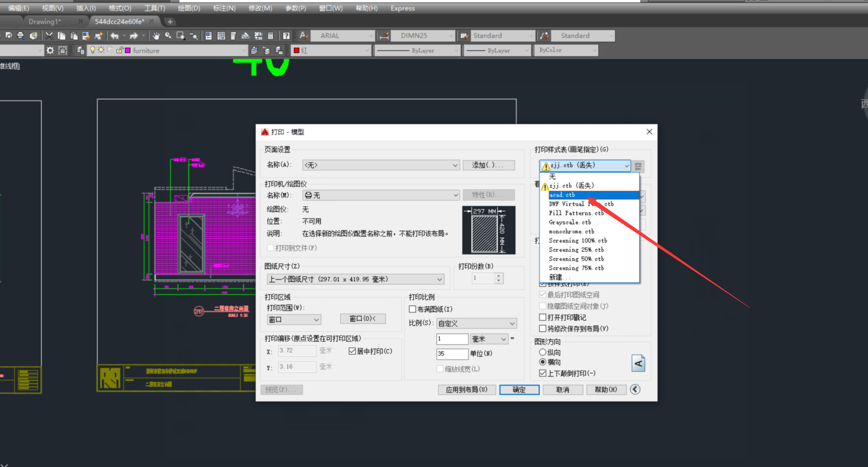Open the ARIAL text style dropdown
Image resolution: width=868 pixels, height=467 pixels.
tap(343, 36)
